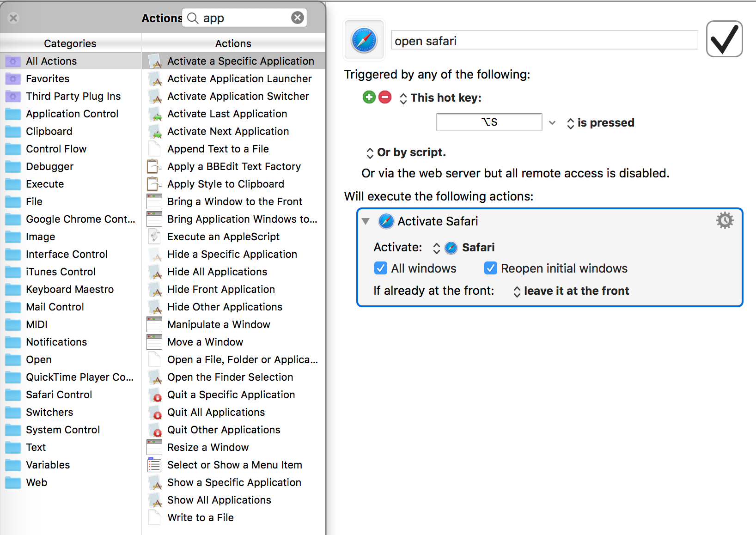The height and width of the screenshot is (535, 756).
Task: Click the Categories column header
Action: click(70, 43)
